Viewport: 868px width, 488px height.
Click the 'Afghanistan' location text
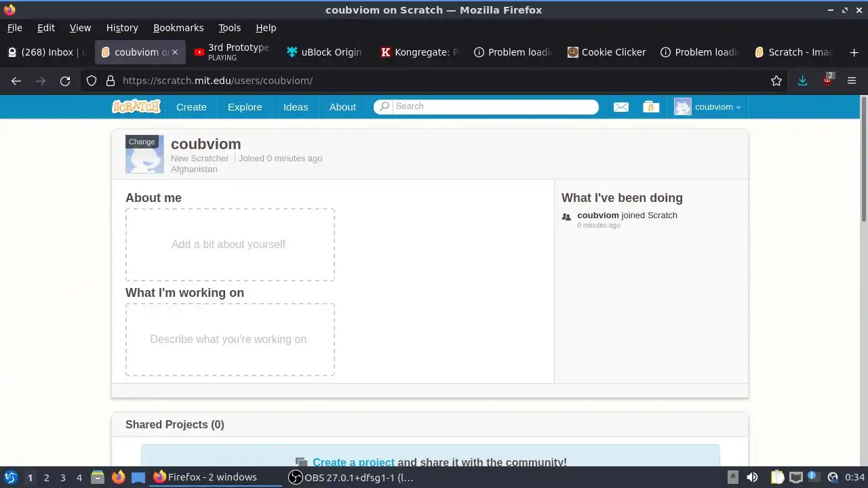[194, 169]
